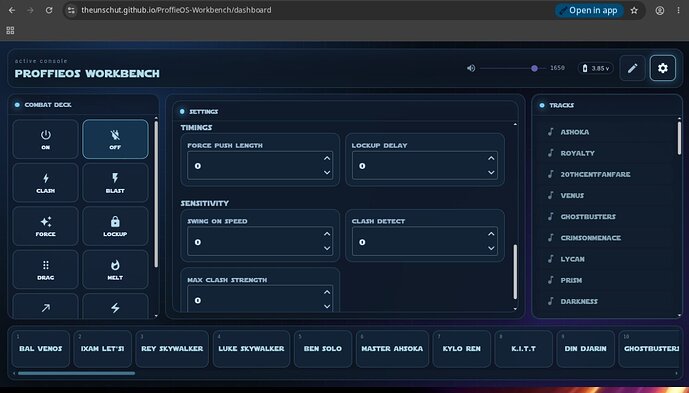Select the Bal Venos preset
The height and width of the screenshot is (393, 689).
point(40,349)
